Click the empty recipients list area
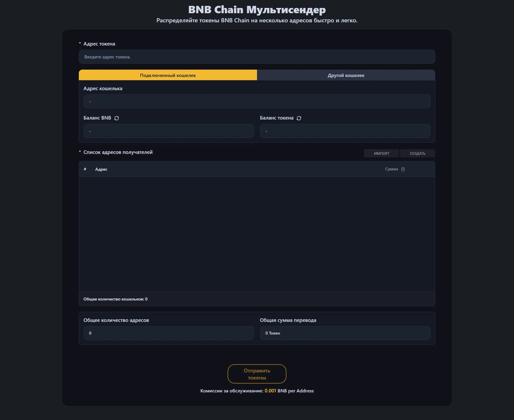Screen dimensions: 514x420 [257, 234]
